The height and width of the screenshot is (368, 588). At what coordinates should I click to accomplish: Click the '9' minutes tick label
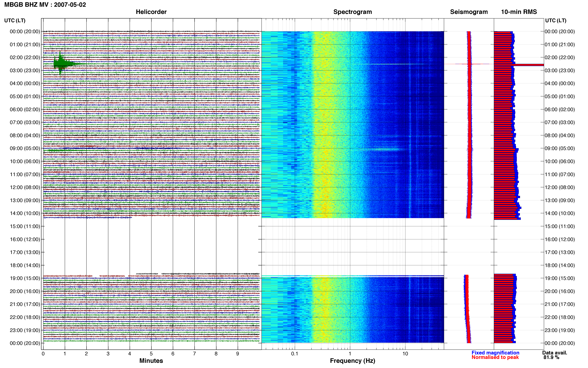(238, 354)
